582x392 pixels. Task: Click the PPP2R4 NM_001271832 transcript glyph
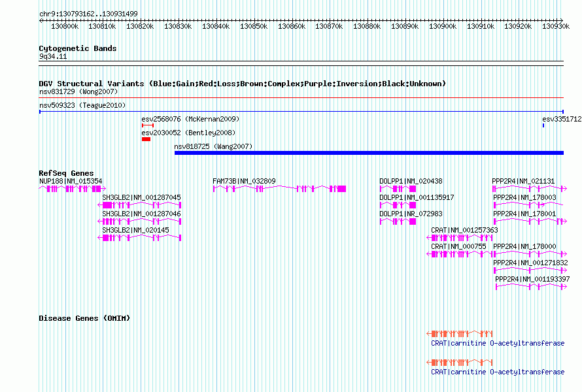click(530, 270)
